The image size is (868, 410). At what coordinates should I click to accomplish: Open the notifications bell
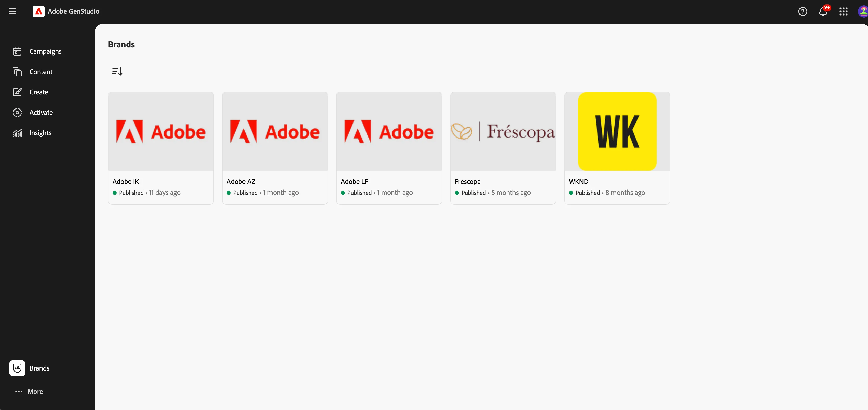tap(823, 11)
